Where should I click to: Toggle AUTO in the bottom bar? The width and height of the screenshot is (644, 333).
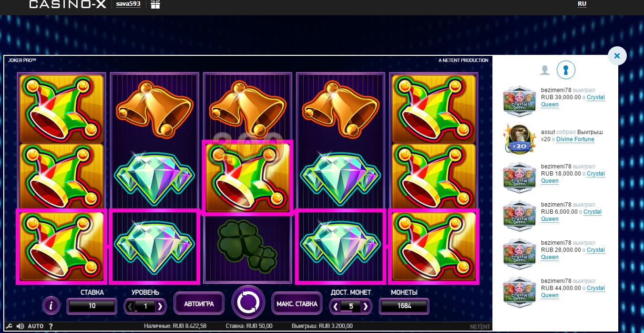(x=36, y=326)
